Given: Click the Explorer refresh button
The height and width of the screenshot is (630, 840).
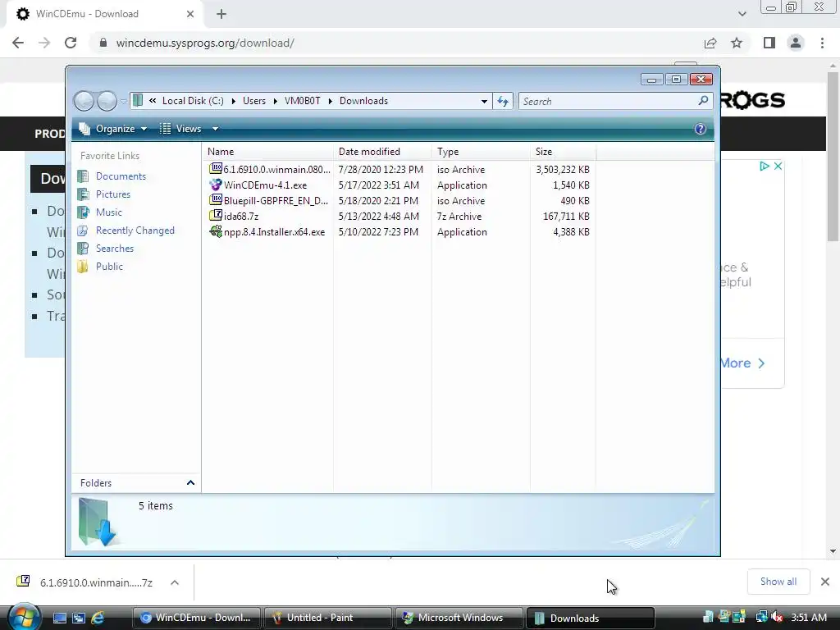Looking at the screenshot, I should tap(503, 101).
